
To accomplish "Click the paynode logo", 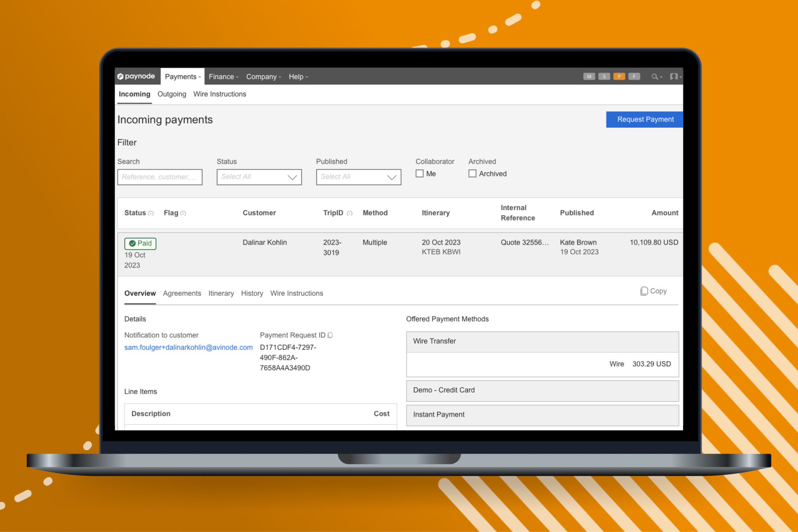I will pos(136,76).
